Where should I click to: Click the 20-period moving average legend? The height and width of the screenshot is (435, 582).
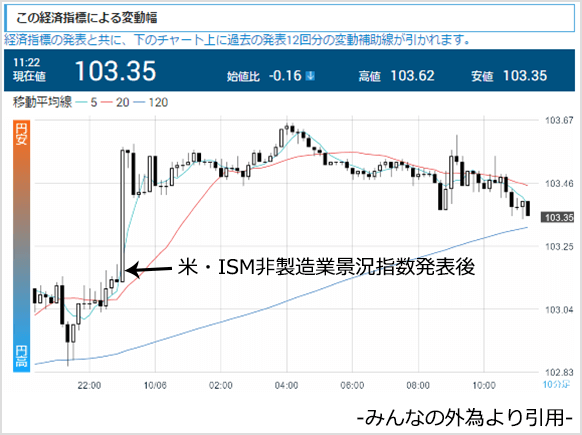[x=115, y=102]
